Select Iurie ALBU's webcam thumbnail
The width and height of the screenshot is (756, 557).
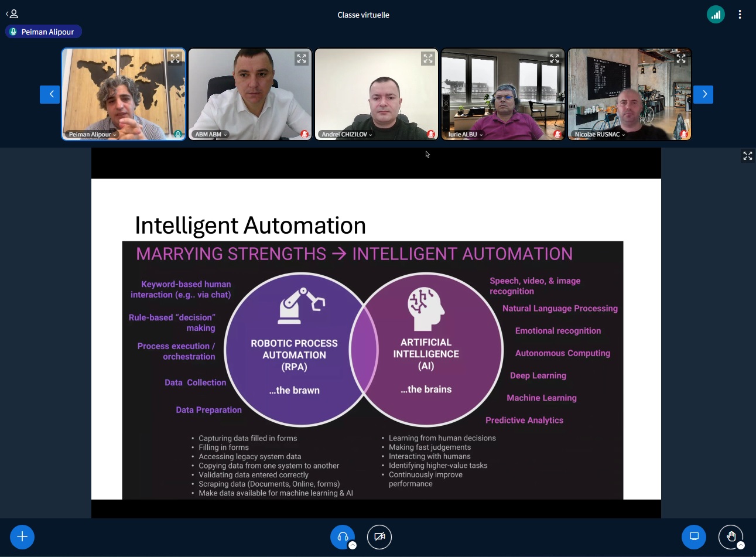[x=503, y=94]
